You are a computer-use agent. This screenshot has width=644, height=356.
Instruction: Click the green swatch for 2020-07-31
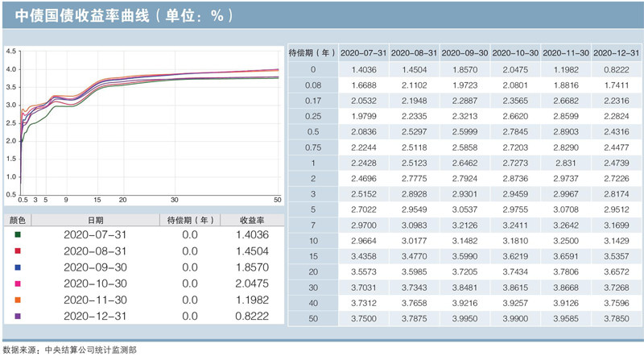tap(19, 234)
